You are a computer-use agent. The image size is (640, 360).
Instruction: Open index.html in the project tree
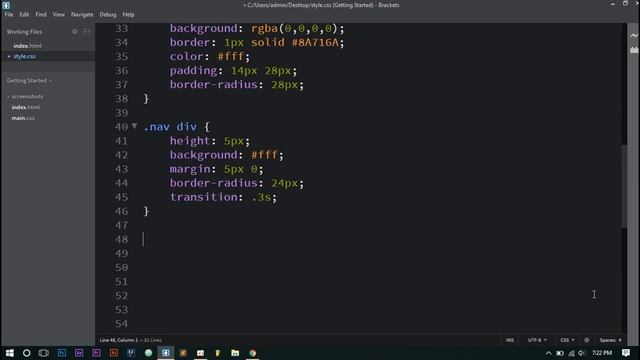26,107
